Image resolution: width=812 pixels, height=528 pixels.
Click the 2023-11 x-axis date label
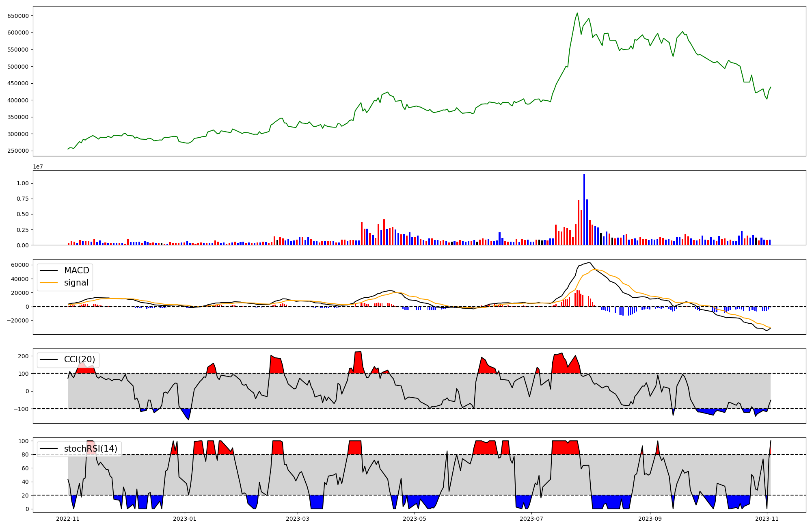tap(767, 519)
